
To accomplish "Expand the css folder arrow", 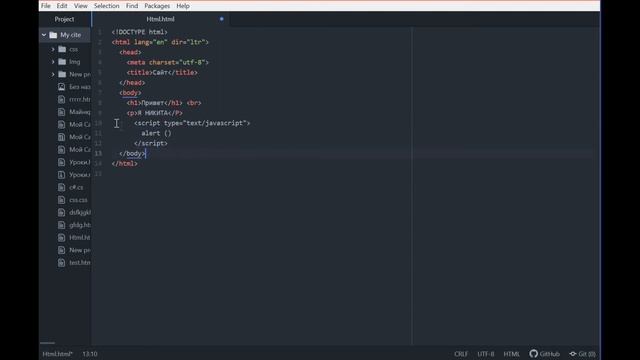I will click(53, 49).
